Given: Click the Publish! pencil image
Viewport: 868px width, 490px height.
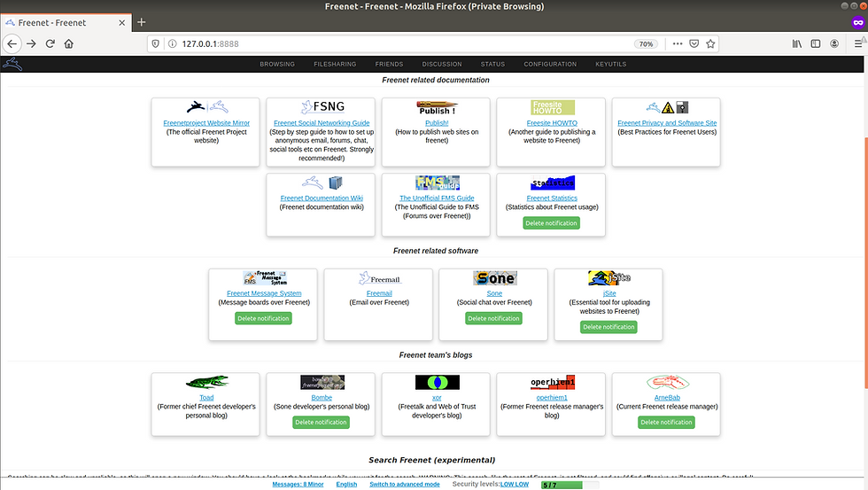Looking at the screenshot, I should click(x=437, y=107).
